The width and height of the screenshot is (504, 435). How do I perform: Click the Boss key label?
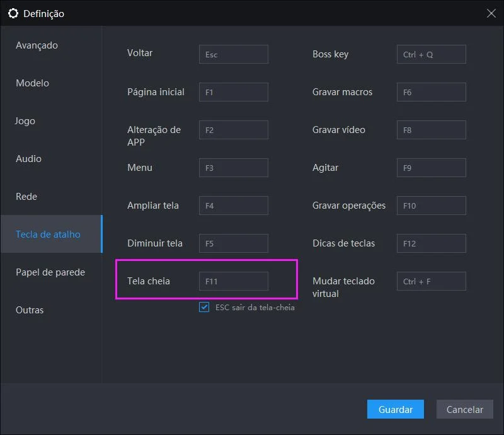(x=330, y=54)
